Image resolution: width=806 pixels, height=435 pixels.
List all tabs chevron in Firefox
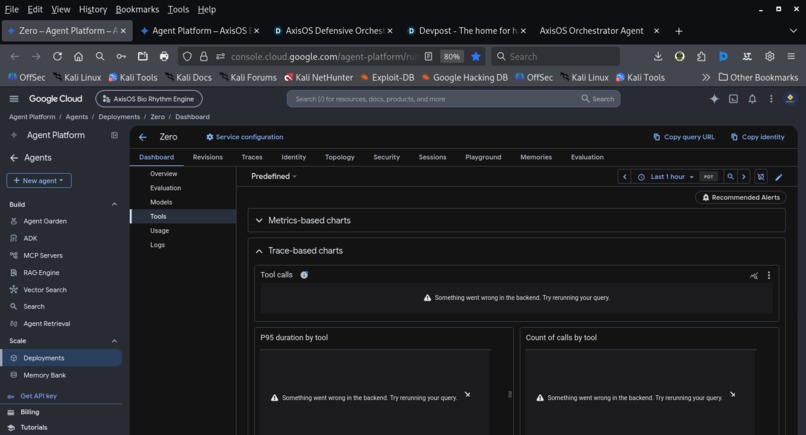click(793, 31)
